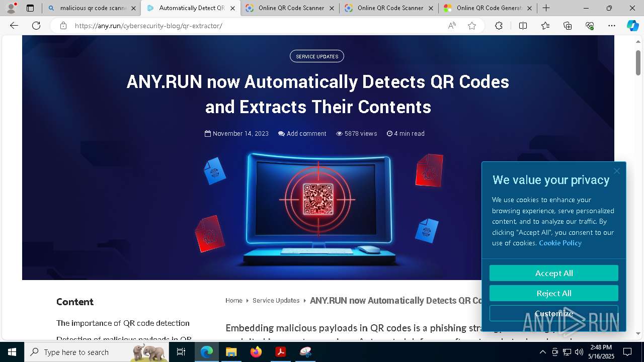Click the scrollbar down arrow

click(x=638, y=333)
